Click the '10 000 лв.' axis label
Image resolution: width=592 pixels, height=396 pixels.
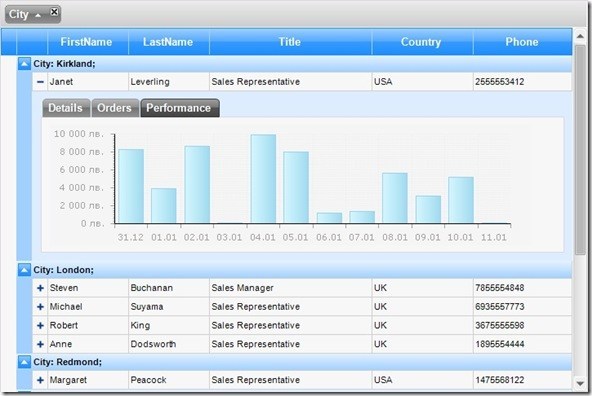79,134
